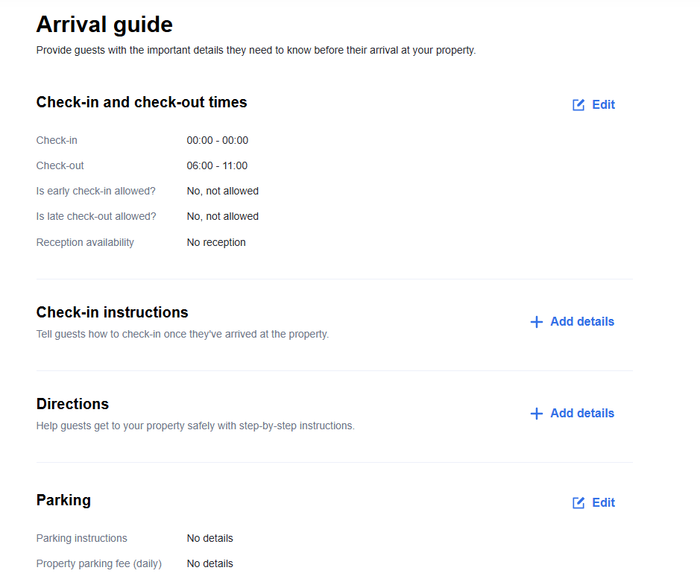Select the Reception availability label
This screenshot has width=700, height=588.
click(x=85, y=242)
